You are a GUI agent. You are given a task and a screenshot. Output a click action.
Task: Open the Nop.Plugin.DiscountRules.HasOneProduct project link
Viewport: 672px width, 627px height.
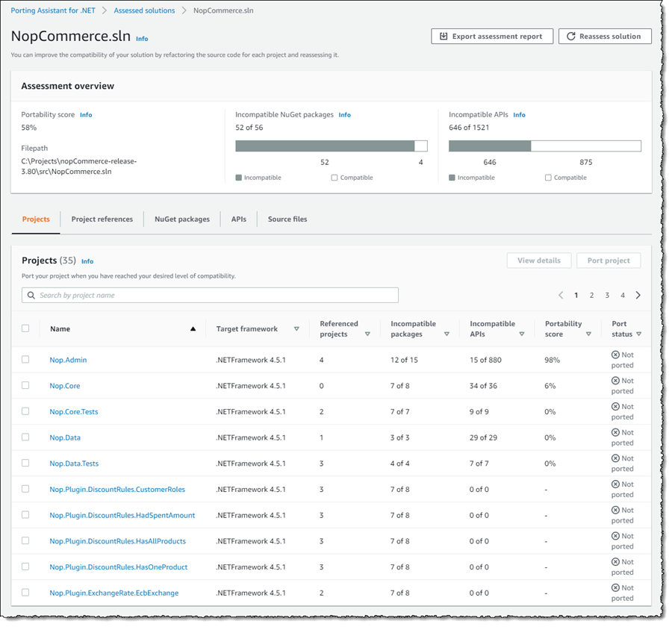tap(118, 567)
